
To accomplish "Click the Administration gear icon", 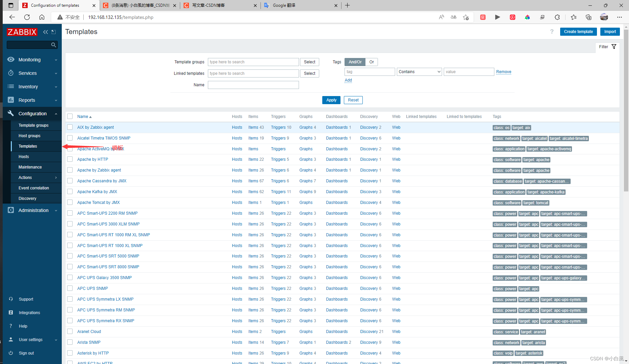I will 11,210.
